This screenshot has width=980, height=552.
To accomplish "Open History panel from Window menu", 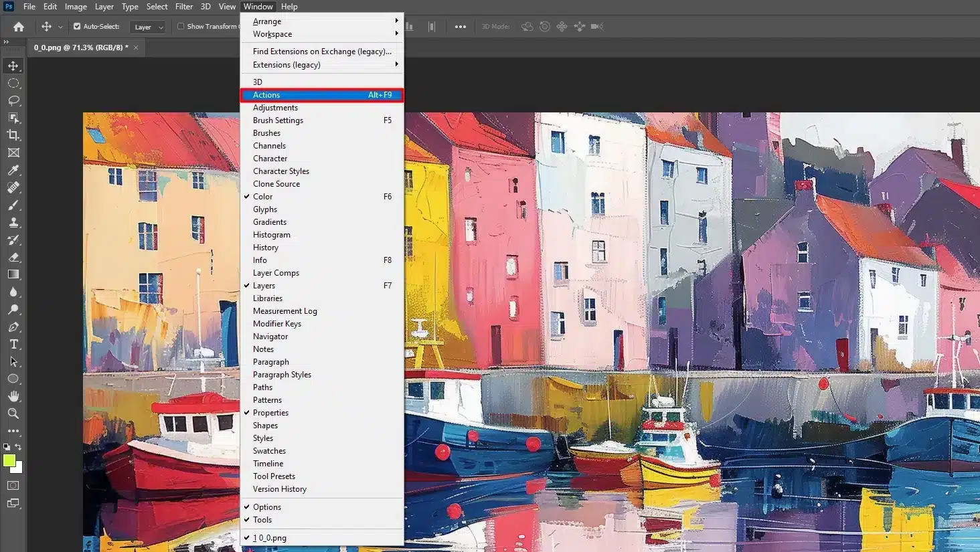I will 322,248.
